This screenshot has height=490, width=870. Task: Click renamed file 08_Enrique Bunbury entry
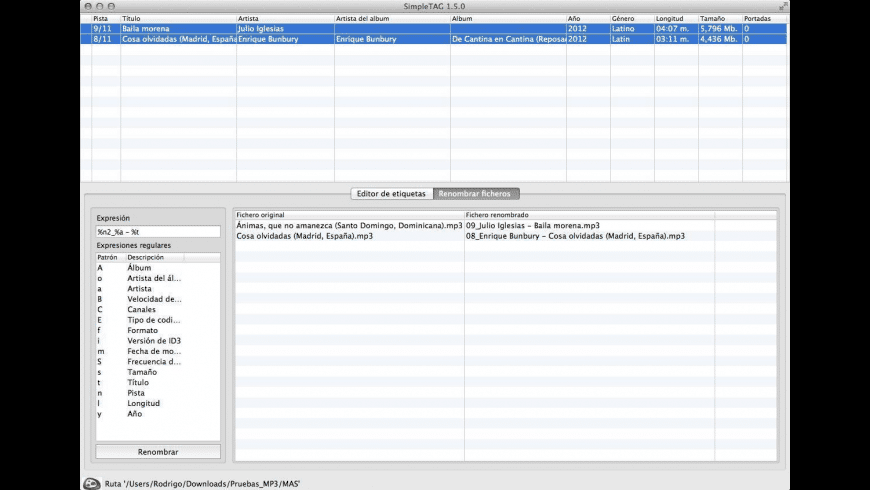[x=575, y=236]
